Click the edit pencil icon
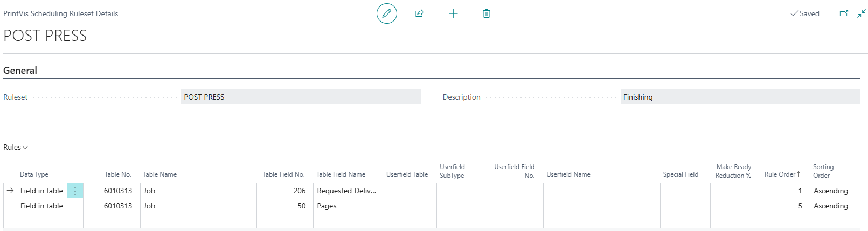The image size is (868, 231). 386,13
